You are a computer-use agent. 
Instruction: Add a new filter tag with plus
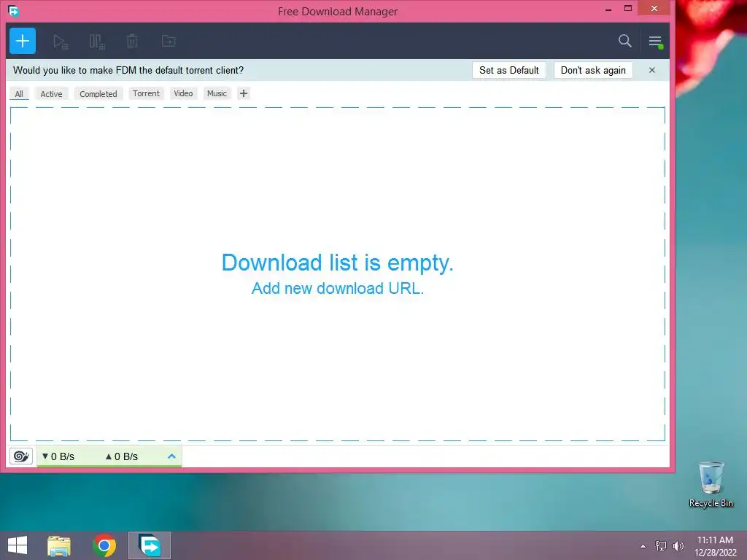tap(244, 93)
